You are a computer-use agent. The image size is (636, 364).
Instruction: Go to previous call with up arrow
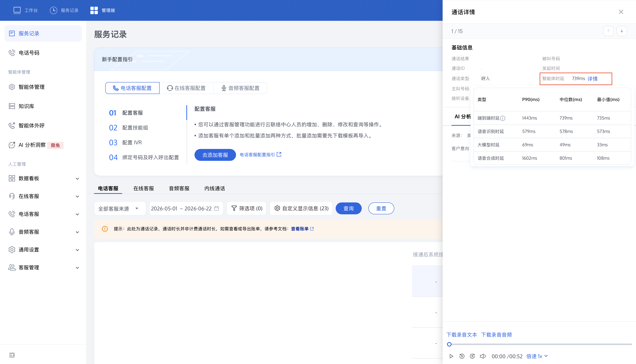click(608, 31)
